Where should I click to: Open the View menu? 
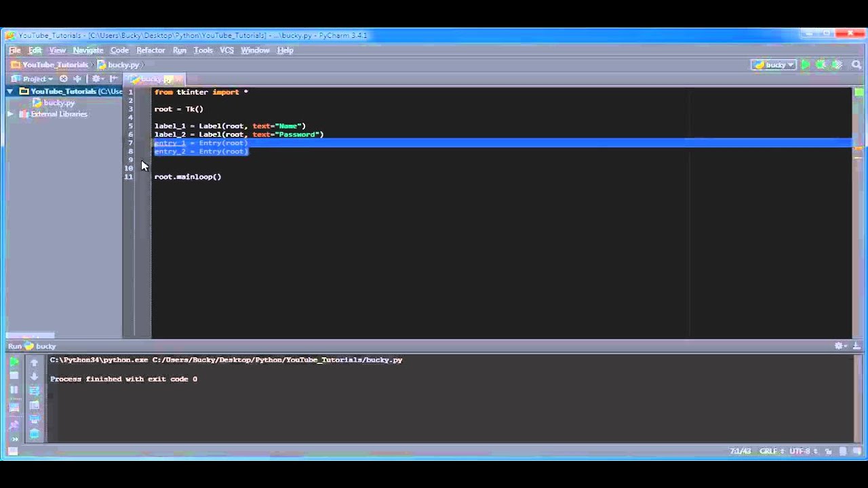(57, 50)
